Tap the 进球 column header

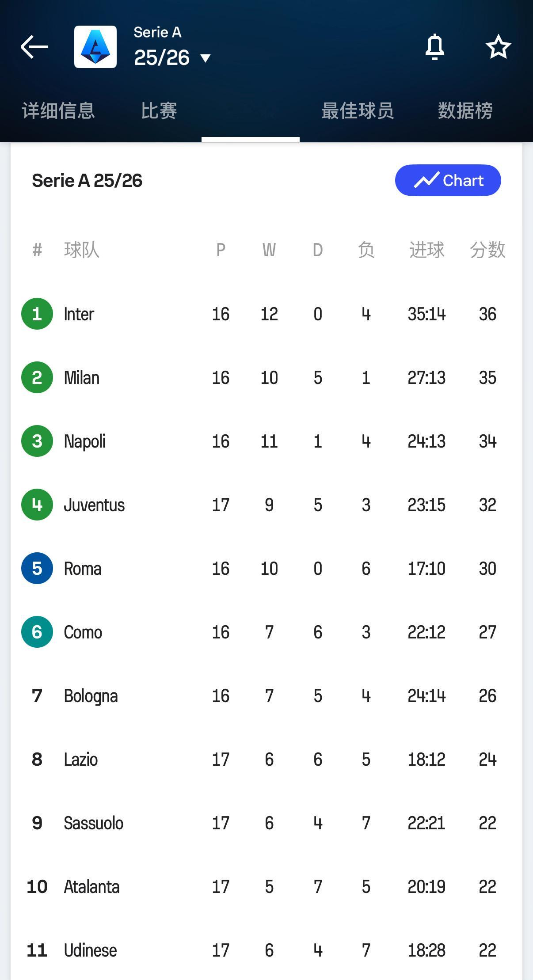[426, 250]
